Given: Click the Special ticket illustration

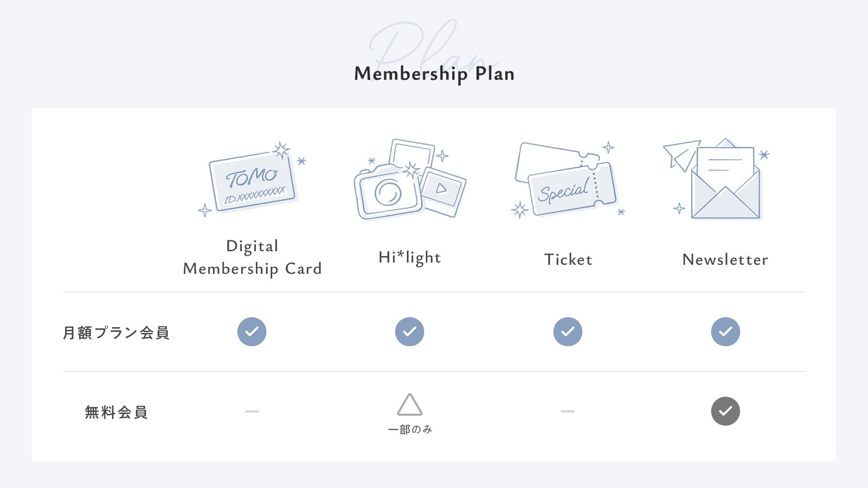Looking at the screenshot, I should tap(567, 181).
